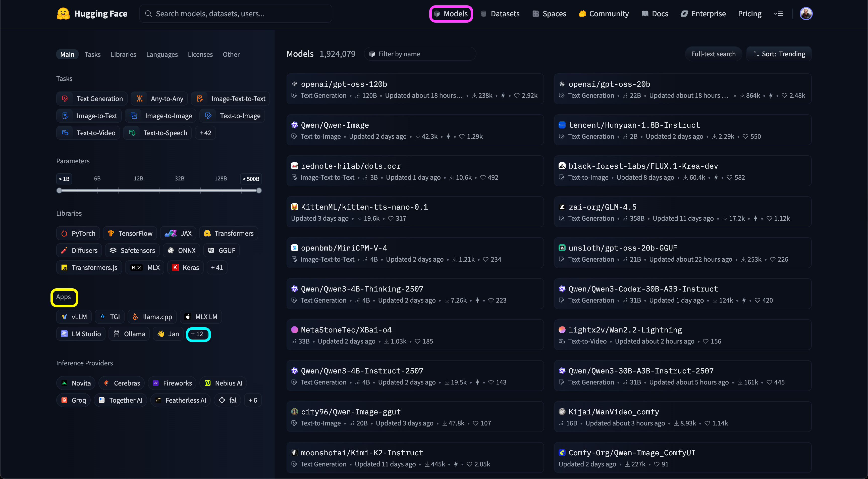Expand the +12 more apps list
The height and width of the screenshot is (479, 868).
(x=198, y=334)
